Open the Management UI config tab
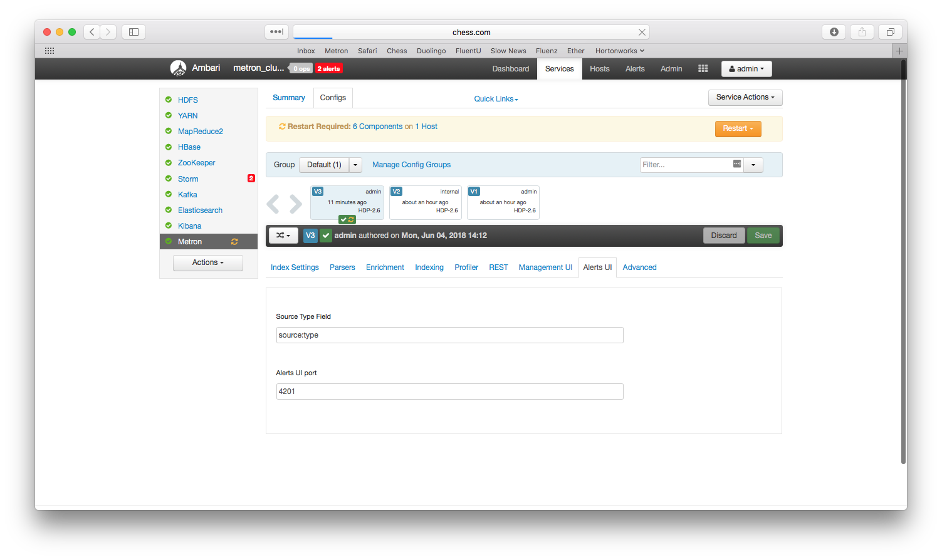This screenshot has height=560, width=942. click(x=545, y=267)
